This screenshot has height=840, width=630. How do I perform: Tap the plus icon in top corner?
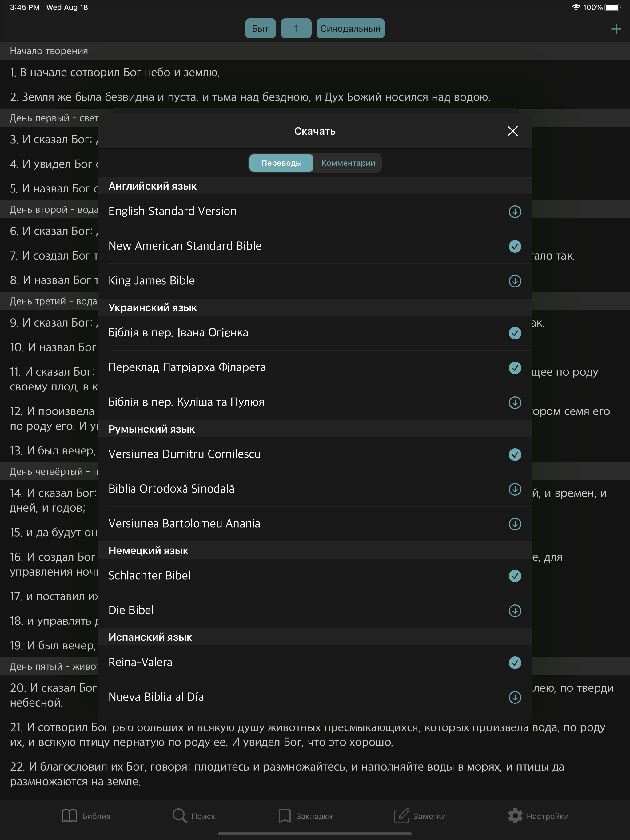click(x=616, y=29)
